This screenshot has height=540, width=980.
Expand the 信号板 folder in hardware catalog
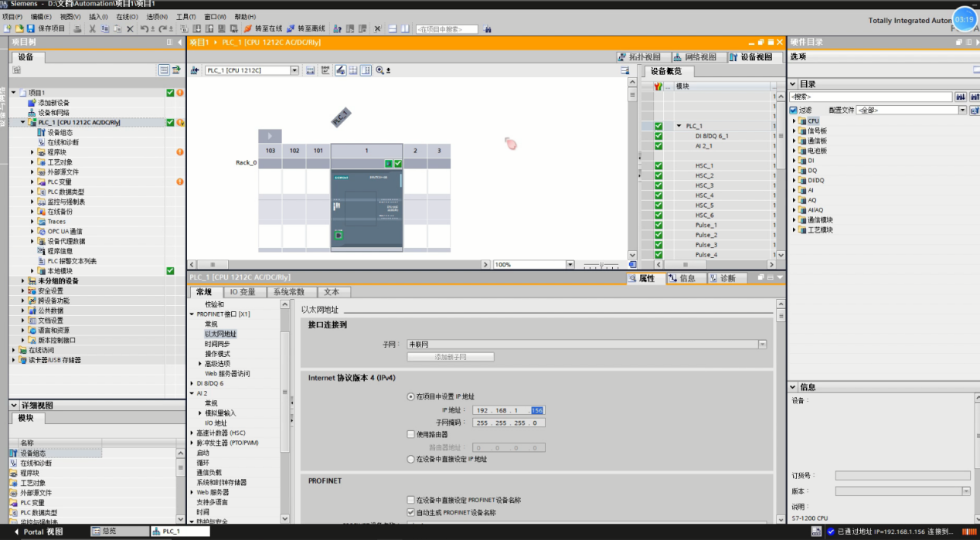click(793, 131)
